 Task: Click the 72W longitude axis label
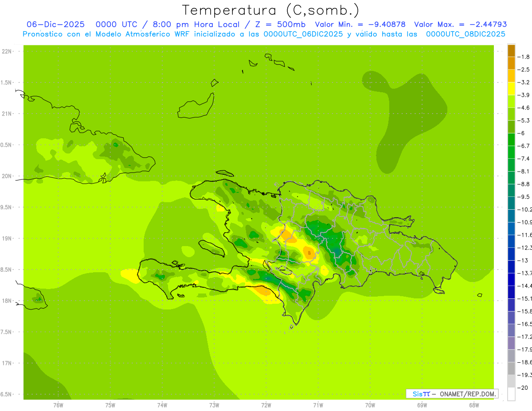pos(266,405)
